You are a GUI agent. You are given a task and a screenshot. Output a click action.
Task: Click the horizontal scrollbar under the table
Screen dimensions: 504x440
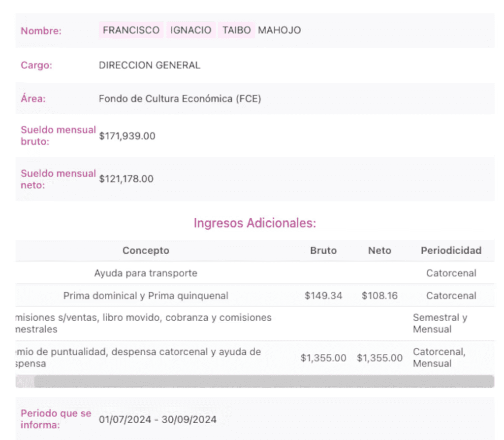click(x=263, y=381)
